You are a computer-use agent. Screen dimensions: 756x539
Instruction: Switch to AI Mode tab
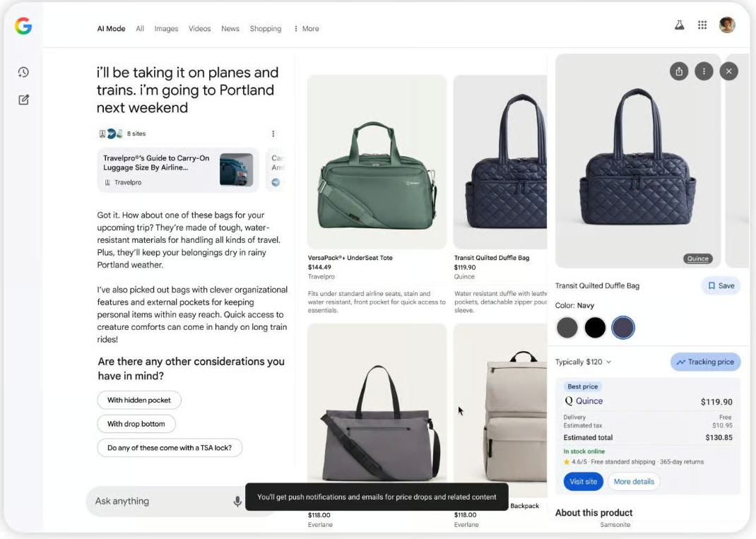112,29
